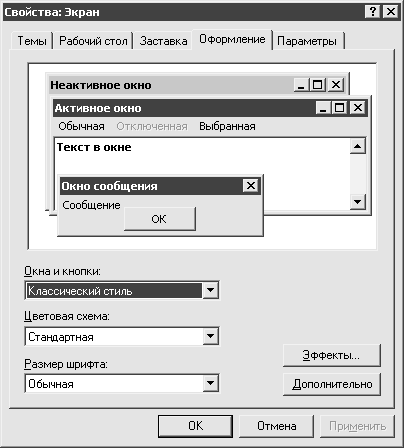Click minimize icon on Активное окно preview
This screenshot has width=404, height=448.
(323, 108)
